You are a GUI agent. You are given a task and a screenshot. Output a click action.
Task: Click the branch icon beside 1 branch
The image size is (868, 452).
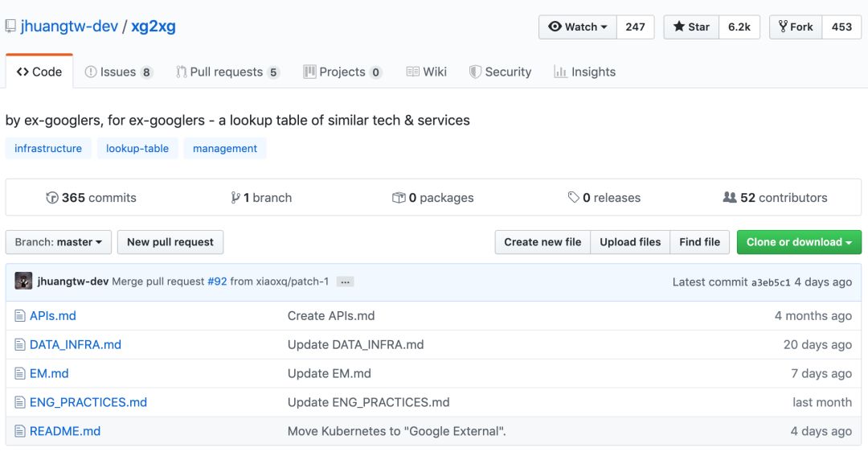tap(235, 198)
